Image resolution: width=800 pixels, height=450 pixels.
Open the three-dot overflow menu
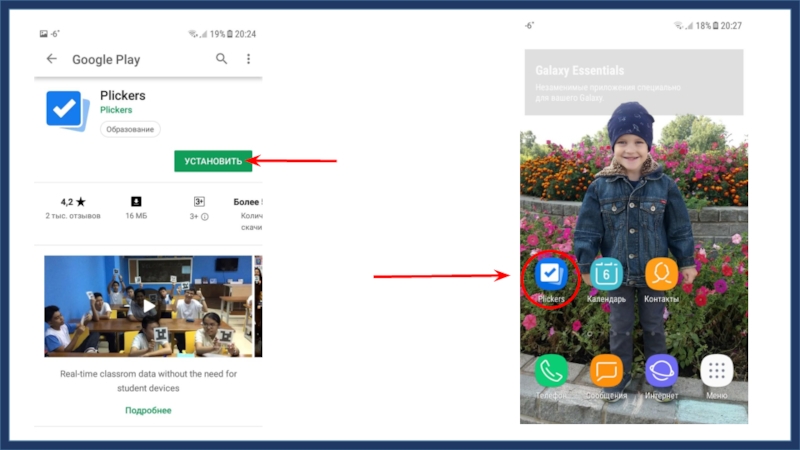coord(249,59)
